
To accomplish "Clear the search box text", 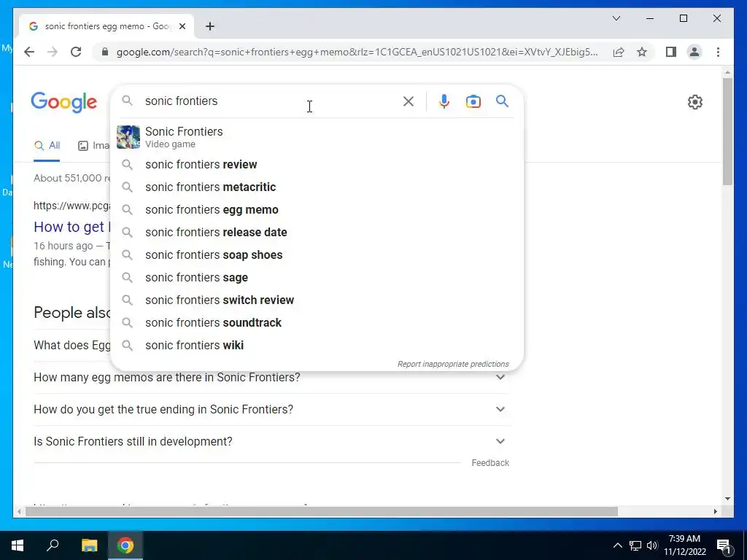I will tap(409, 101).
